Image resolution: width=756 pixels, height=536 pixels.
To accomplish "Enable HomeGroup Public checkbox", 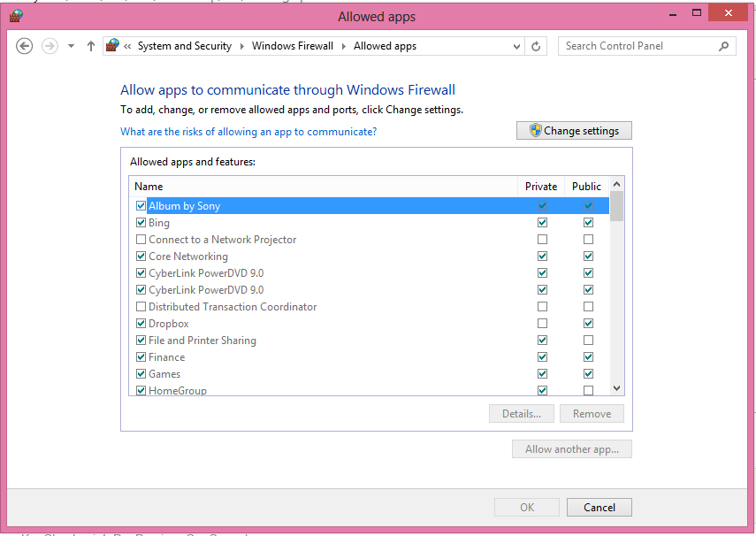I will [x=588, y=390].
